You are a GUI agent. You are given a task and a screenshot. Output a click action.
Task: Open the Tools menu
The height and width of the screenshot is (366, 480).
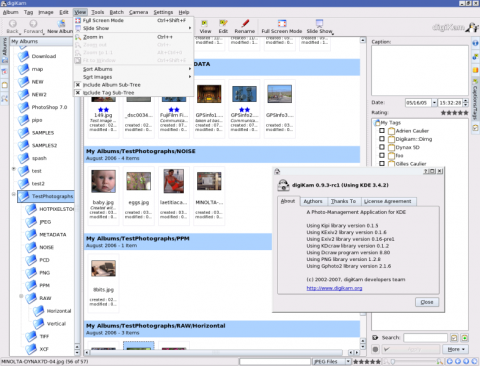point(98,12)
